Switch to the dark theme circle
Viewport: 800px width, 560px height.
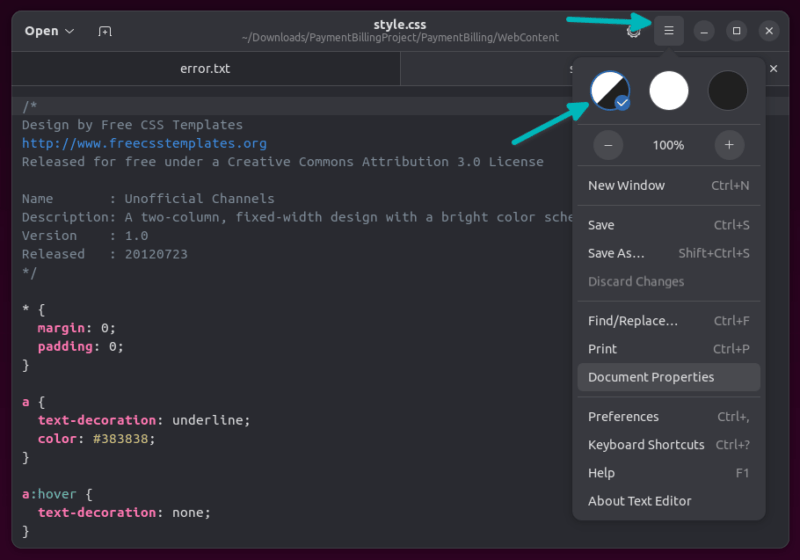[x=728, y=91]
